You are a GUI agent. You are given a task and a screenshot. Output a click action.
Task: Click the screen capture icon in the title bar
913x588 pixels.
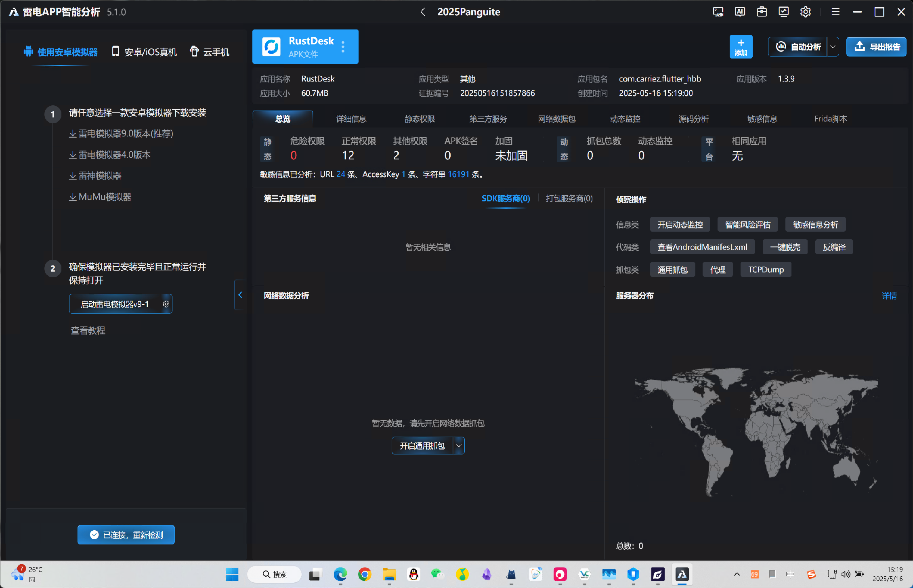tap(718, 12)
